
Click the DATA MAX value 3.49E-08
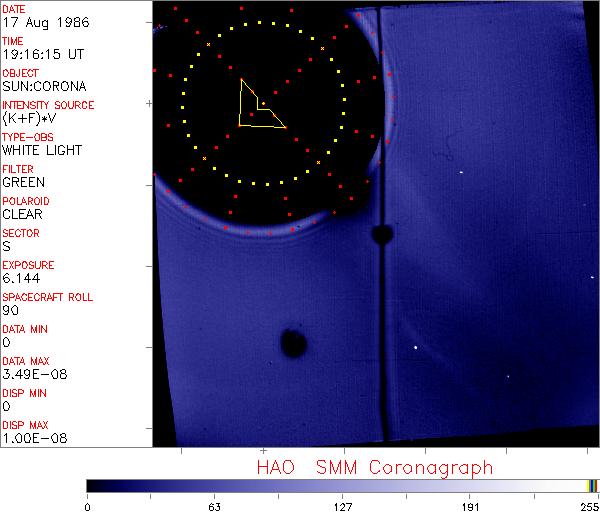click(x=30, y=374)
